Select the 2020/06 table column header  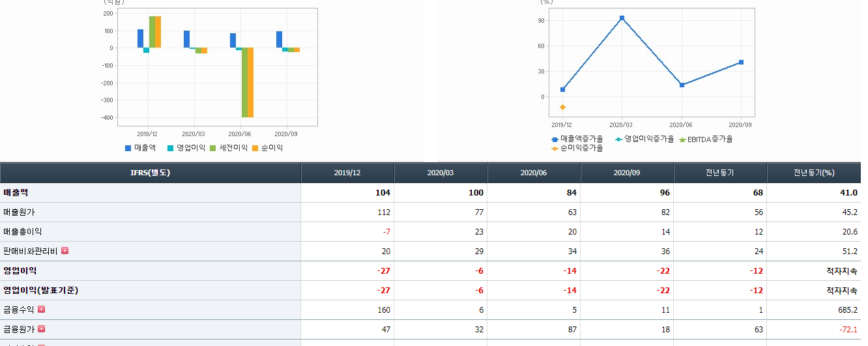coord(534,173)
